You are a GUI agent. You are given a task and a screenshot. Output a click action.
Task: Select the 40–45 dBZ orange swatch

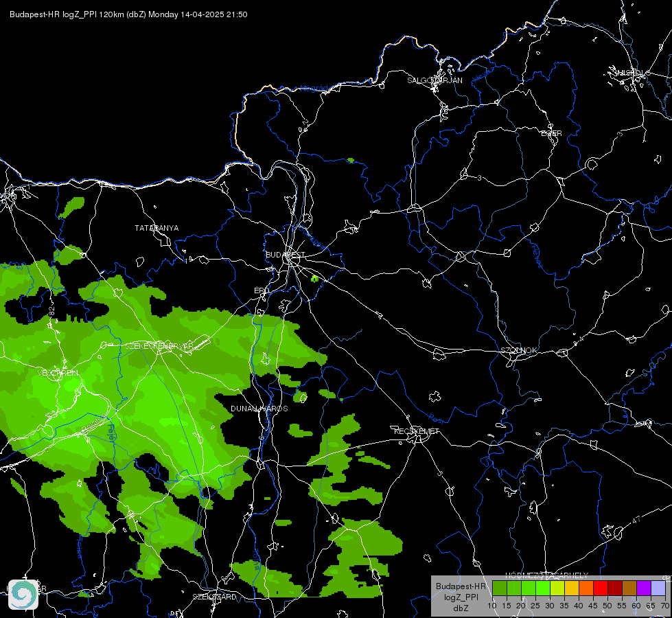point(586,588)
